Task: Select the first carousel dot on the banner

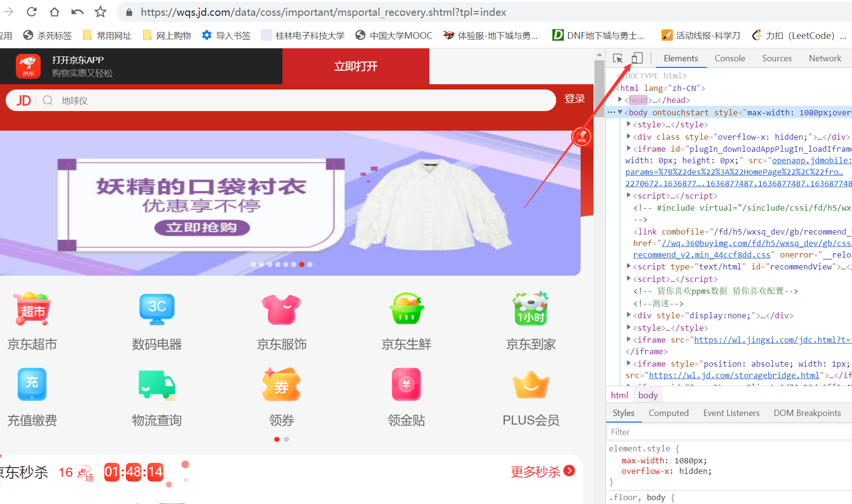Action: point(253,264)
